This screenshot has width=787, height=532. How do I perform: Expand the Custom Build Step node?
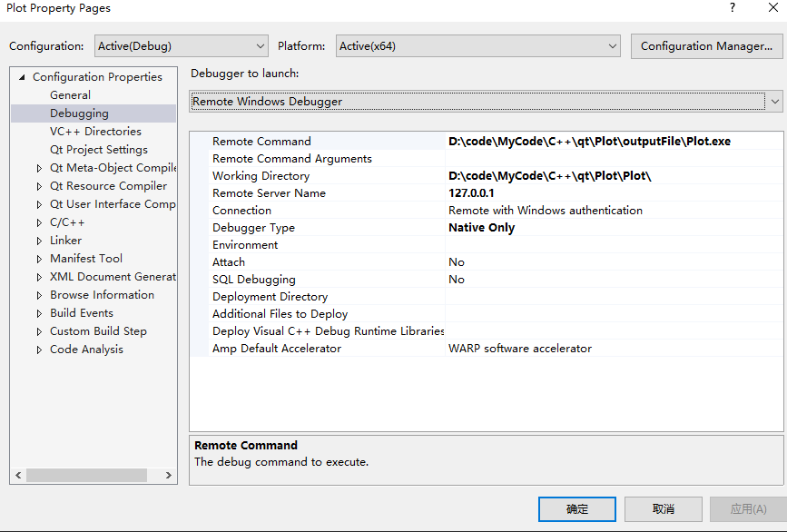(x=39, y=331)
